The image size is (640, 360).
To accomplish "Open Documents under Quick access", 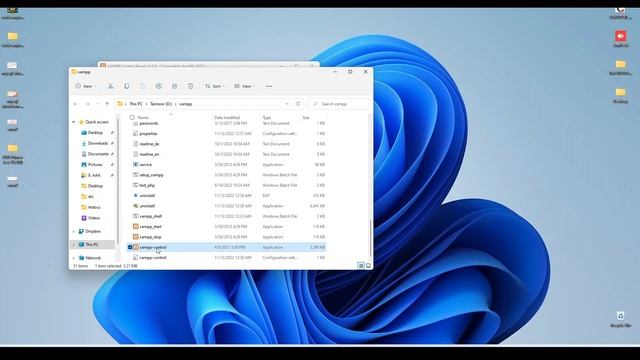I will coord(98,154).
